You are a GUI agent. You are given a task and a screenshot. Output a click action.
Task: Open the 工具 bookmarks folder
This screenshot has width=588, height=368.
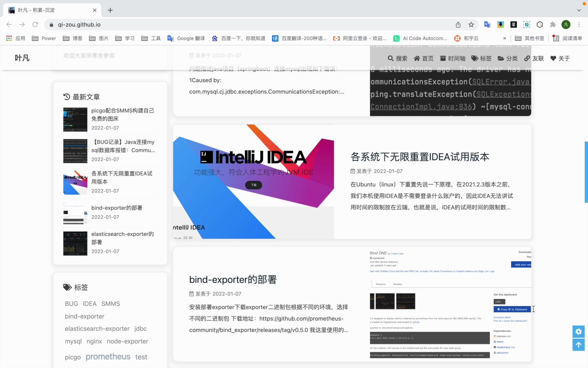tap(151, 38)
